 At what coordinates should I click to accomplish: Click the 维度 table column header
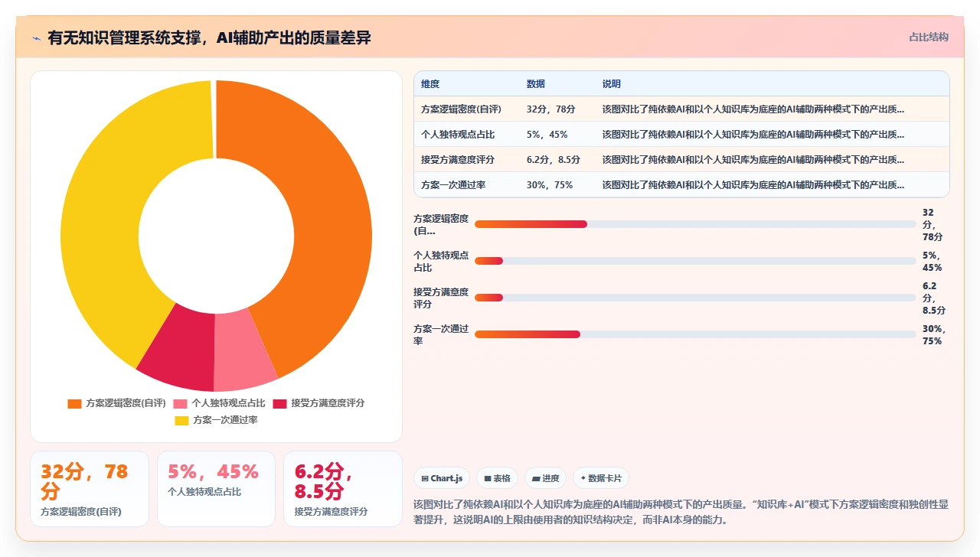coord(430,84)
